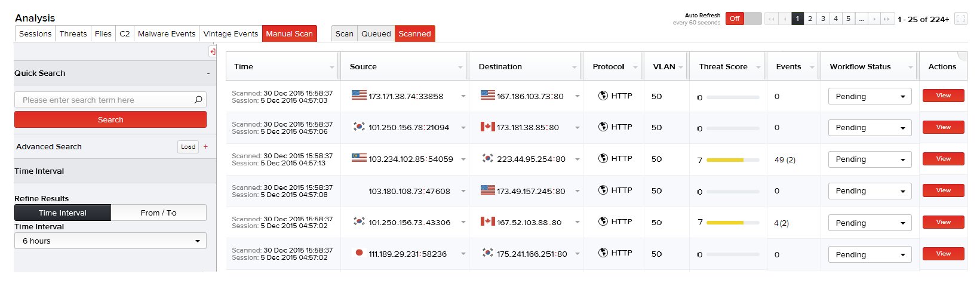This screenshot has width=980, height=283.
Task: Toggle the Auto Refresh switch
Action: point(744,19)
